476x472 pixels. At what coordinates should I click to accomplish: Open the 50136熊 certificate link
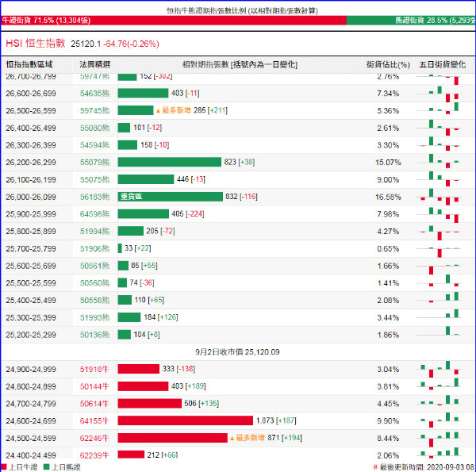(x=94, y=335)
